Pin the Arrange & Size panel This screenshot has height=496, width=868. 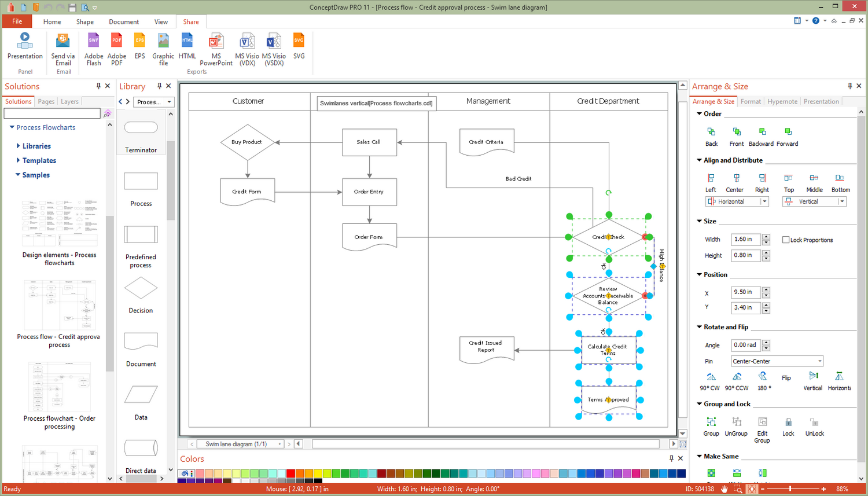849,86
